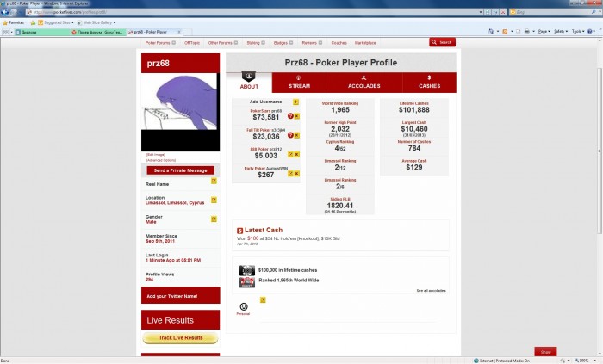Delete the Party Poker username entry

tap(297, 174)
